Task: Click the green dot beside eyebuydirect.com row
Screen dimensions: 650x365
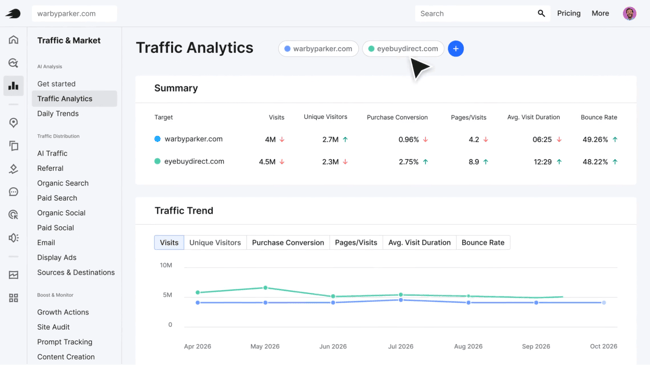Action: pyautogui.click(x=158, y=161)
